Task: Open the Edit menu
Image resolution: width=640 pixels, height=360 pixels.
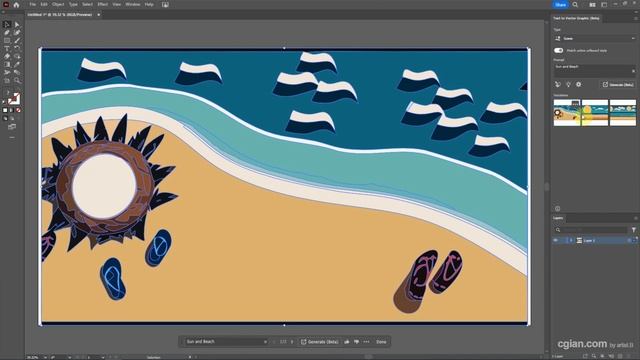Action: (44, 4)
